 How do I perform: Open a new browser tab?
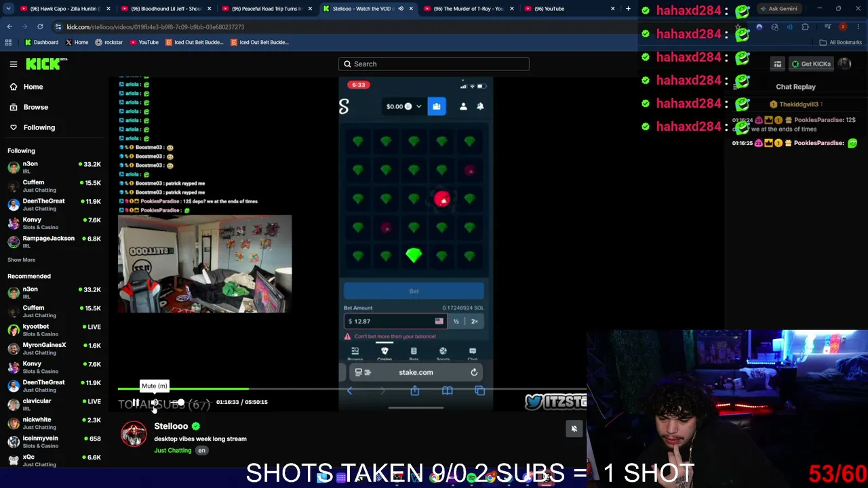pos(628,9)
